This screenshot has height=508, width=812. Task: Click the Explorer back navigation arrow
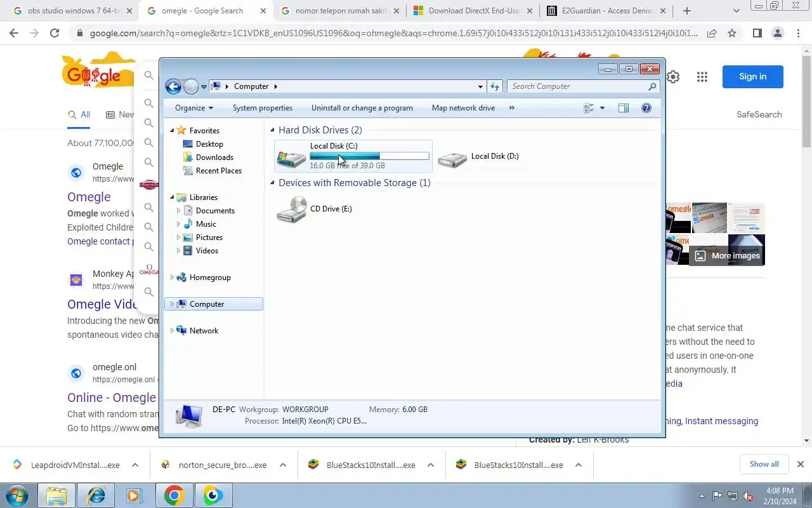(x=173, y=87)
